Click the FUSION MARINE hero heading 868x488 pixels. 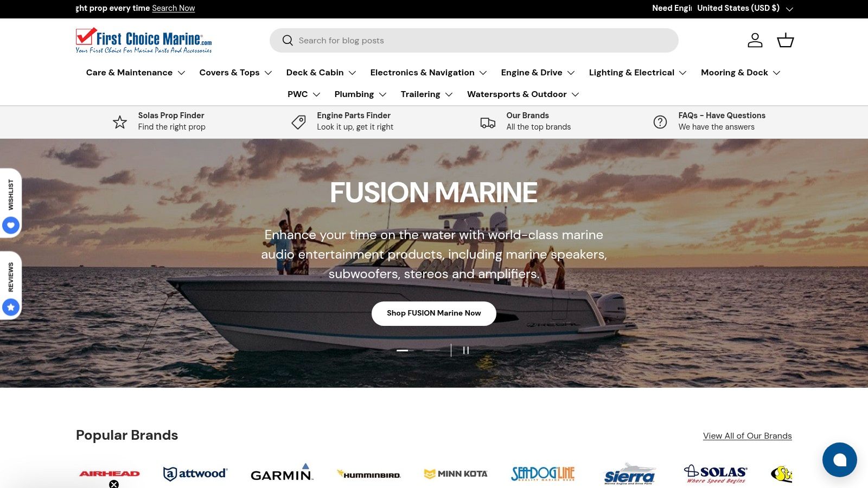pyautogui.click(x=434, y=192)
